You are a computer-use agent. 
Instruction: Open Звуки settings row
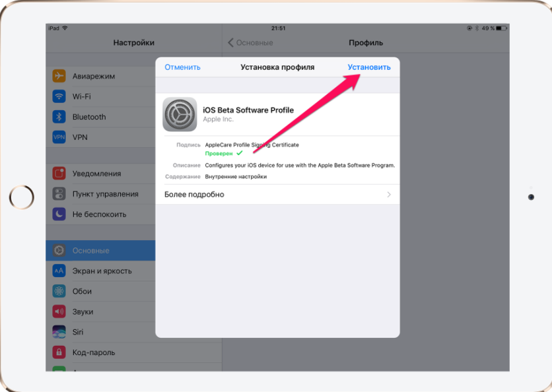click(100, 311)
